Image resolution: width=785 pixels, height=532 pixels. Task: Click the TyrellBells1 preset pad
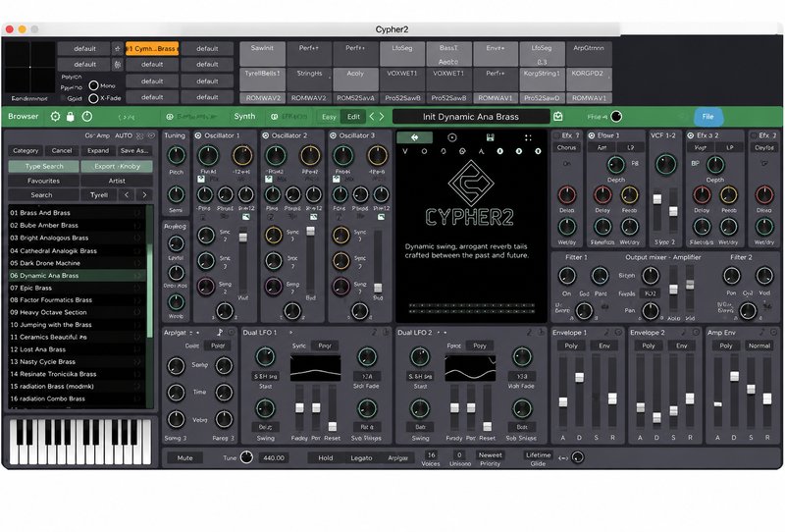tap(262, 80)
